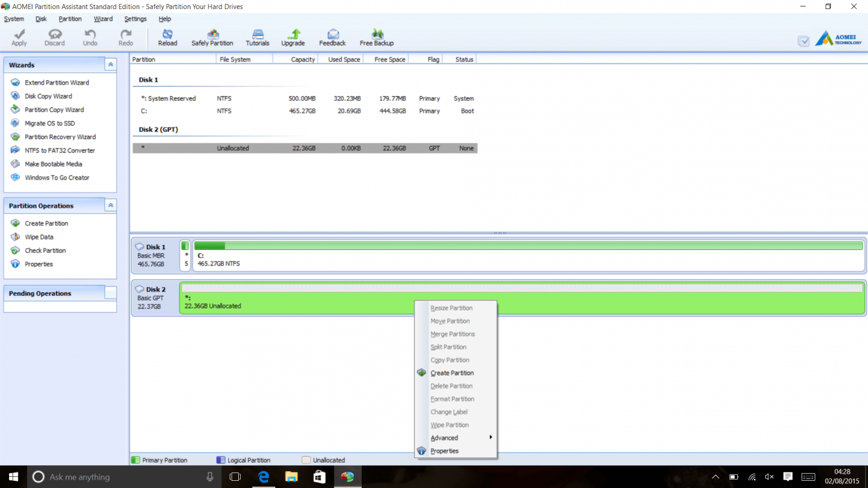Launch Partition Copy Wizard icon
Viewport: 868px width, 488px height.
15,109
